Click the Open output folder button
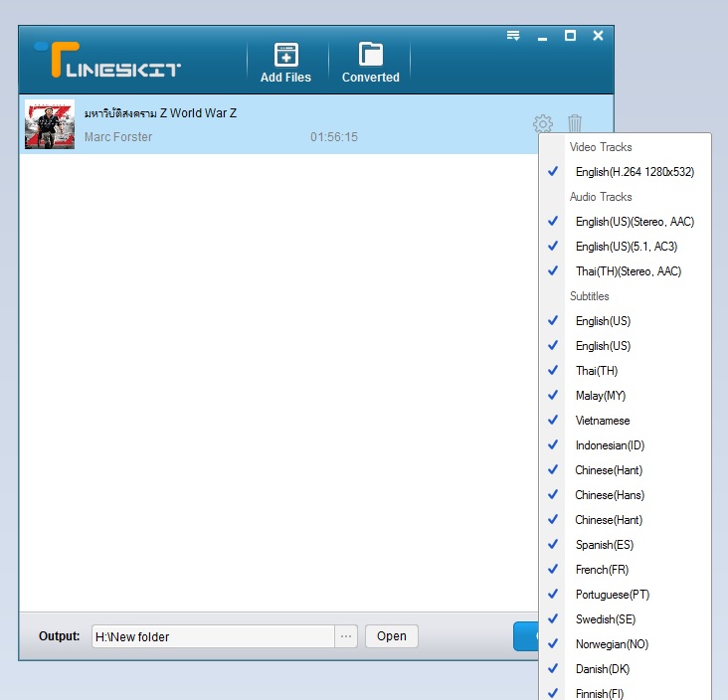728x700 pixels. pos(392,636)
